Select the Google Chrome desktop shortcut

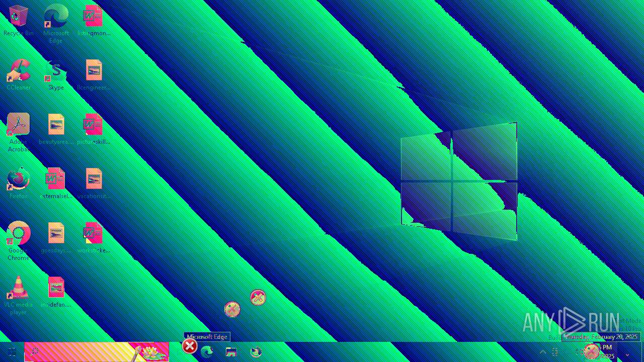[x=19, y=240]
